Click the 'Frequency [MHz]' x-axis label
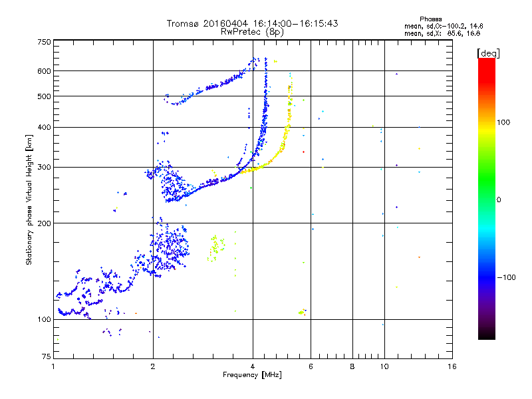The height and width of the screenshot is (399, 532). pyautogui.click(x=252, y=375)
